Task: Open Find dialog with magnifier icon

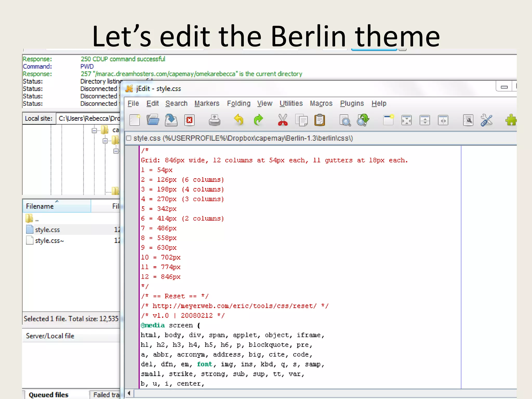Action: [x=345, y=120]
